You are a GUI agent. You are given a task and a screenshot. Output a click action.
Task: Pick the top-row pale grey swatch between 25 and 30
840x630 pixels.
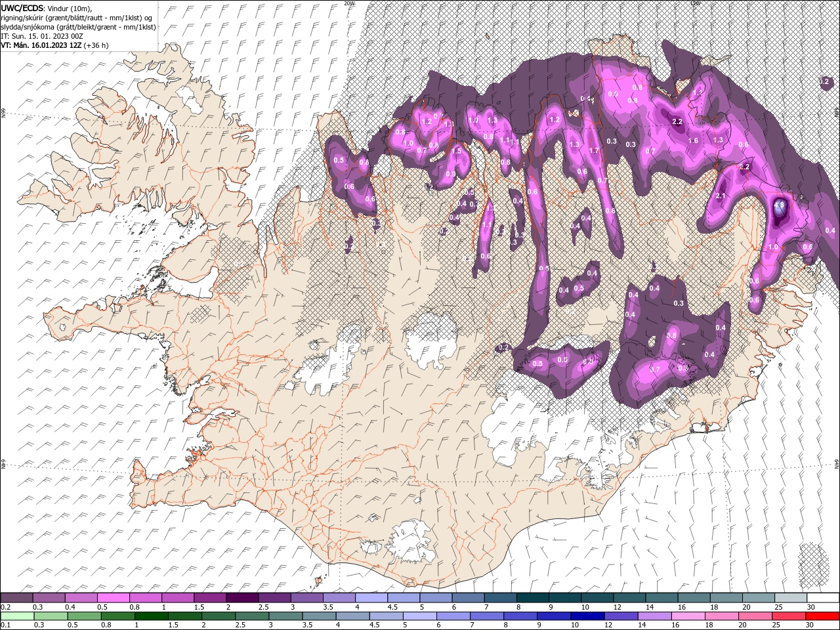[x=791, y=597]
